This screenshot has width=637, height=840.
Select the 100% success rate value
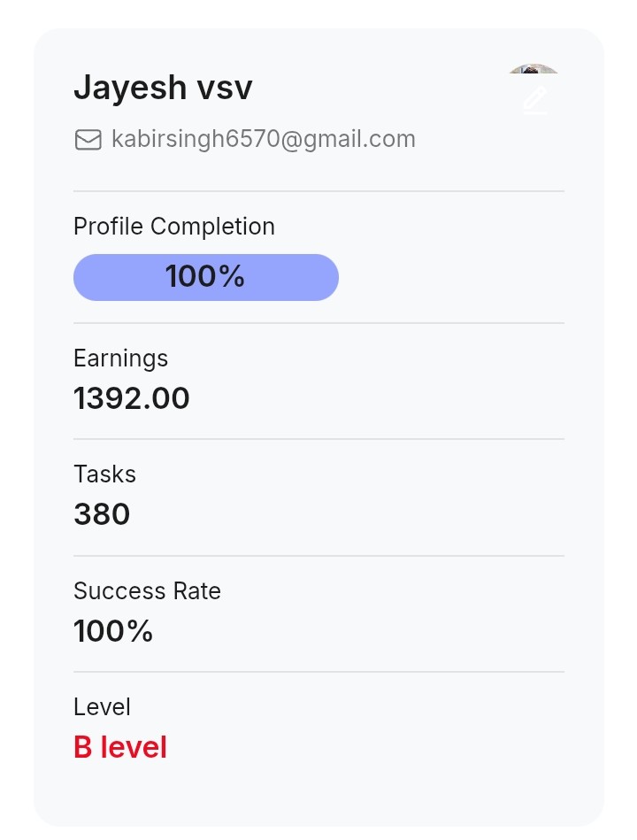(113, 631)
